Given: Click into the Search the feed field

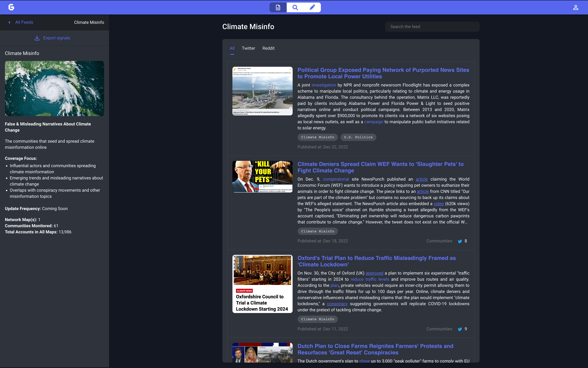Looking at the screenshot, I should pyautogui.click(x=432, y=27).
